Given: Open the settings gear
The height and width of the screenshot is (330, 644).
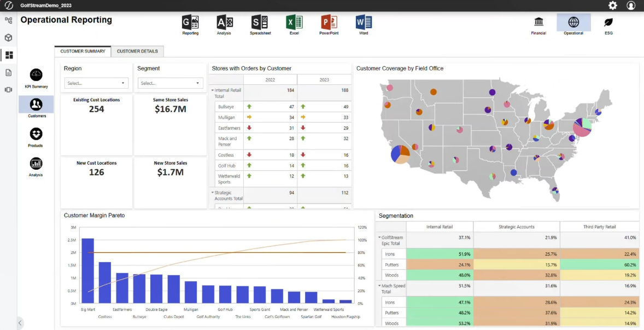Looking at the screenshot, I should point(613,5).
